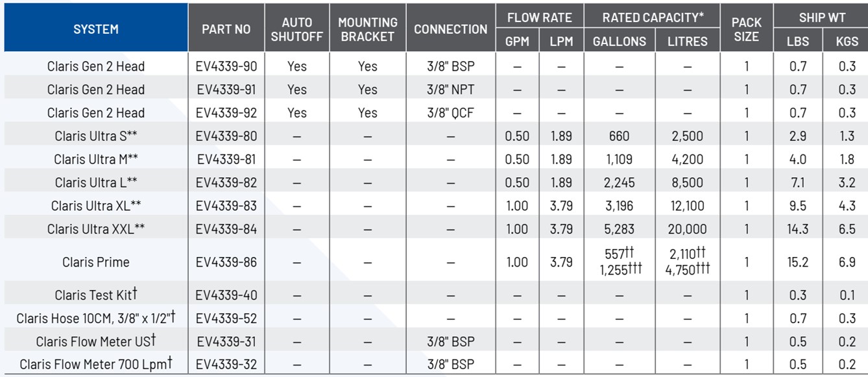
Task: Select the AUTO SHUTOFF column header
Action: tap(296, 29)
